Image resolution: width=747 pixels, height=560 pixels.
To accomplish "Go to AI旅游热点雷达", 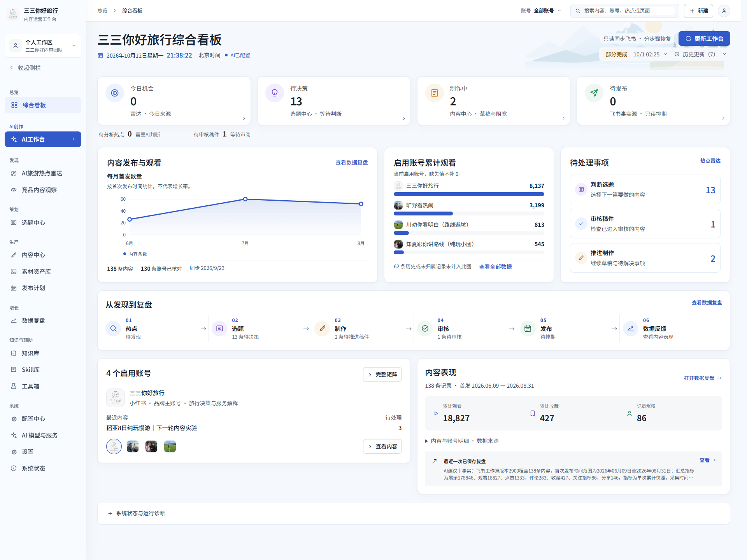I will point(43,173).
